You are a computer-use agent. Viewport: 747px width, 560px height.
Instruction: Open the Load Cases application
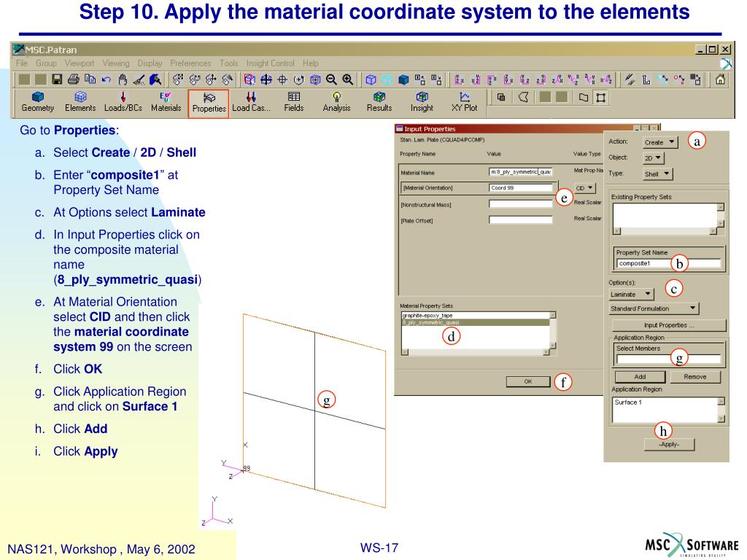pyautogui.click(x=251, y=102)
